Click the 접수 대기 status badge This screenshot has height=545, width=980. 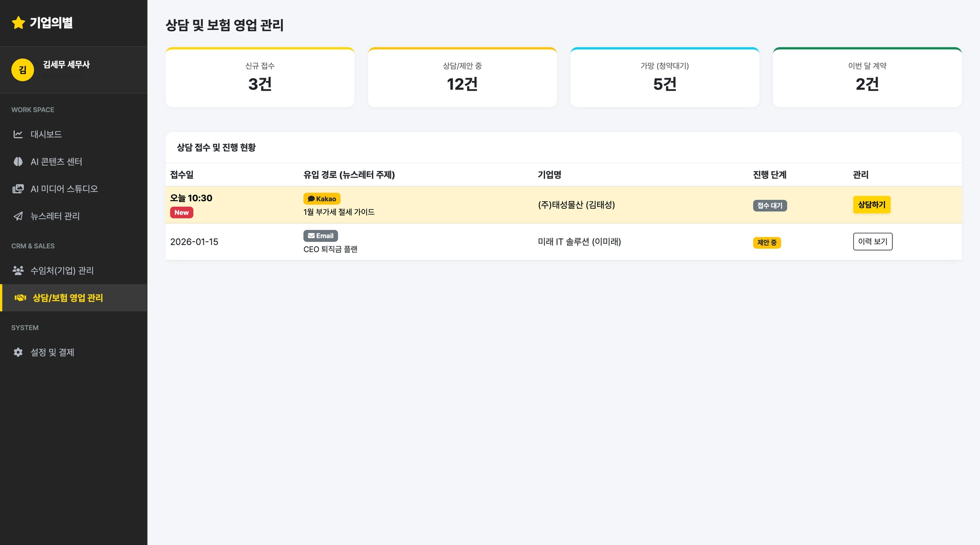pyautogui.click(x=769, y=205)
